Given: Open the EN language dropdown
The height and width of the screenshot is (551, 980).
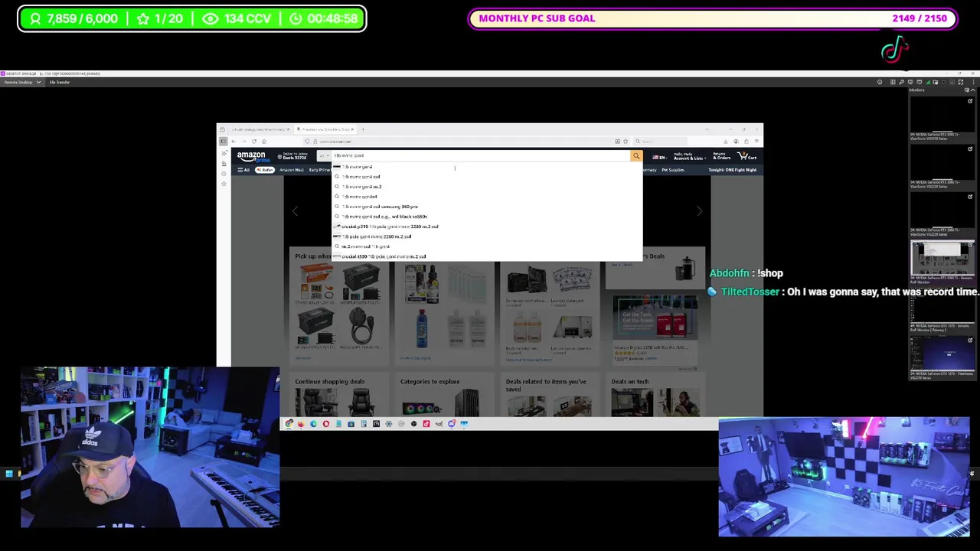Looking at the screenshot, I should pyautogui.click(x=660, y=158).
